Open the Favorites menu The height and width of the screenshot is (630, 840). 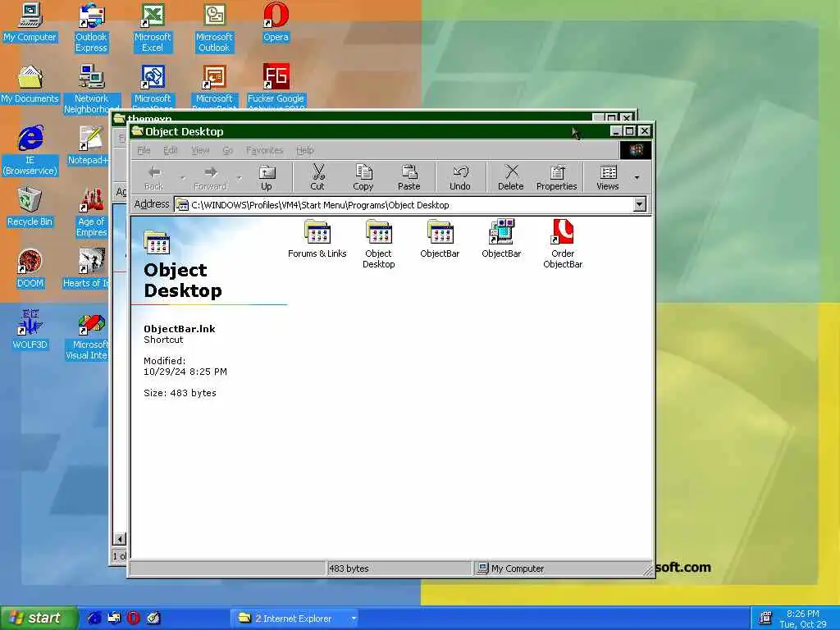click(x=265, y=151)
